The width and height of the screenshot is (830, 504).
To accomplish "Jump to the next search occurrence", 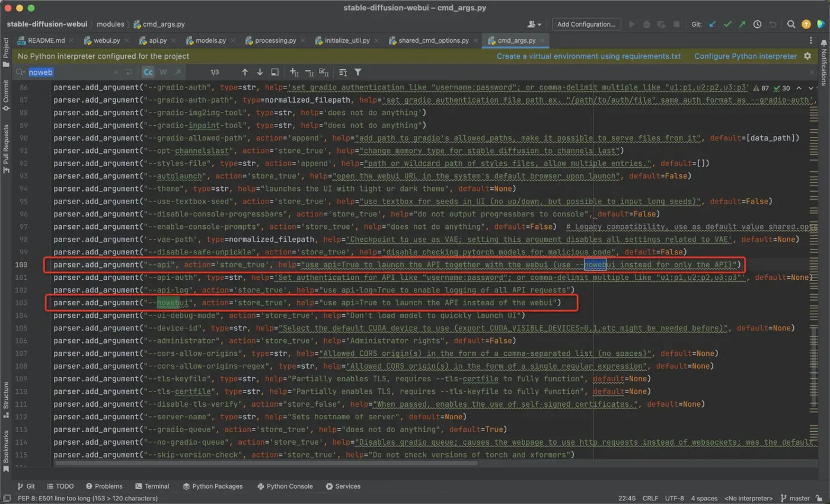I will pos(260,72).
